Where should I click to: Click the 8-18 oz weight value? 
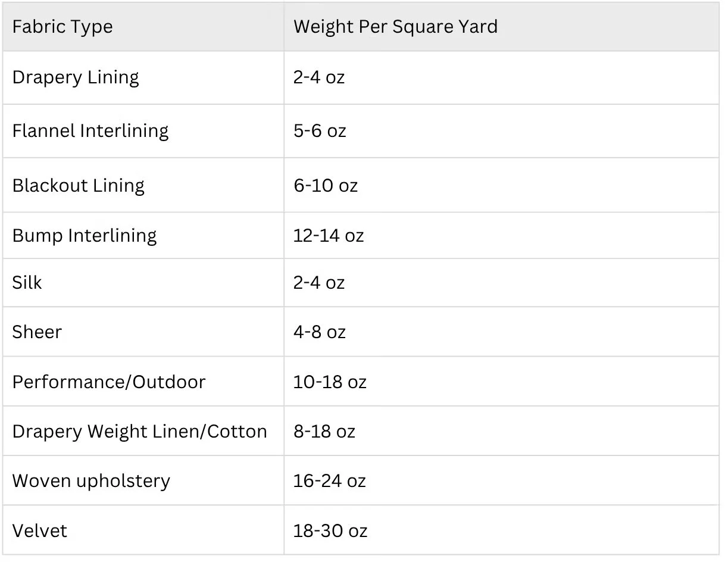tap(324, 431)
